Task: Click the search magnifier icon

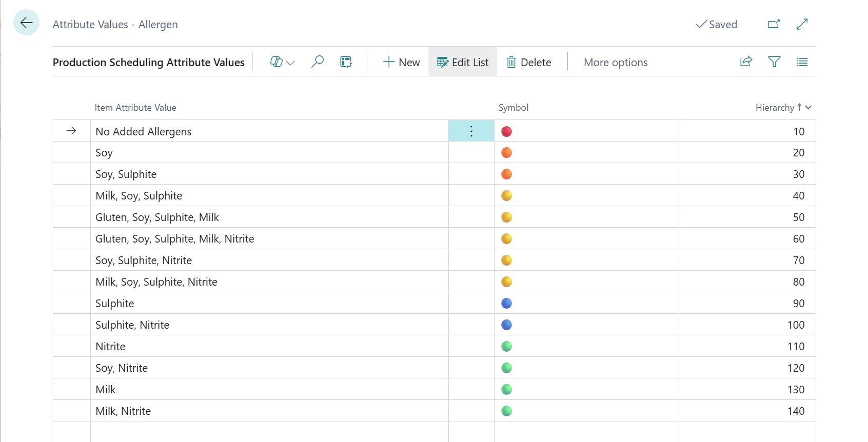Action: (x=318, y=62)
